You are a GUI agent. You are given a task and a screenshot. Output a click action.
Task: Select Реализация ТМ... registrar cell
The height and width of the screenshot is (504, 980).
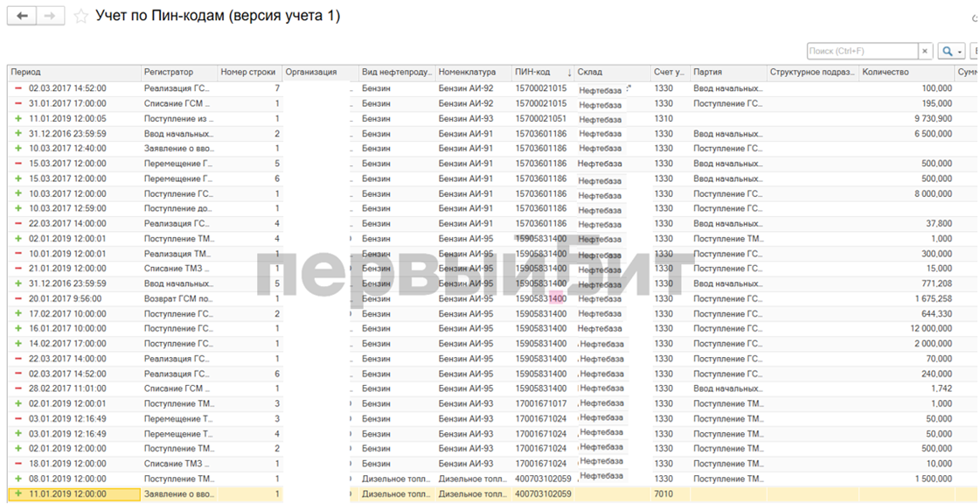click(x=178, y=253)
